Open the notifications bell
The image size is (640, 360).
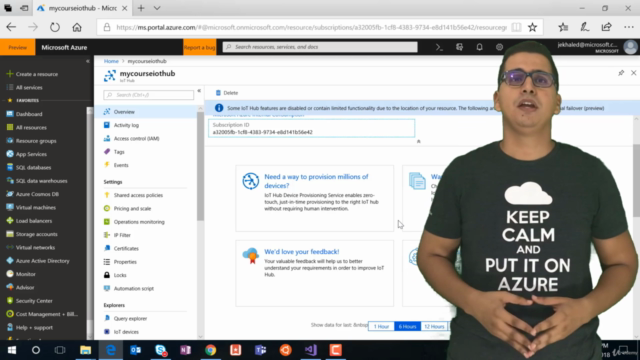pyautogui.click(x=479, y=47)
